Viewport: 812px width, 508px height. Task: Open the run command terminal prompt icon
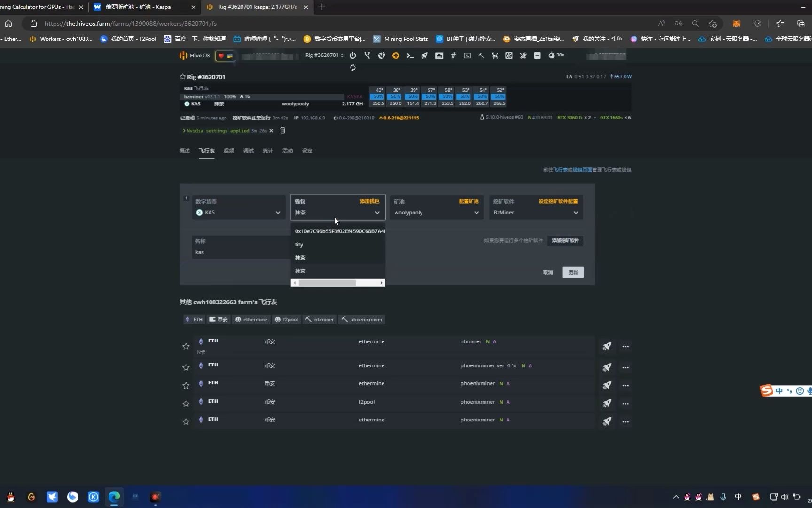point(410,56)
